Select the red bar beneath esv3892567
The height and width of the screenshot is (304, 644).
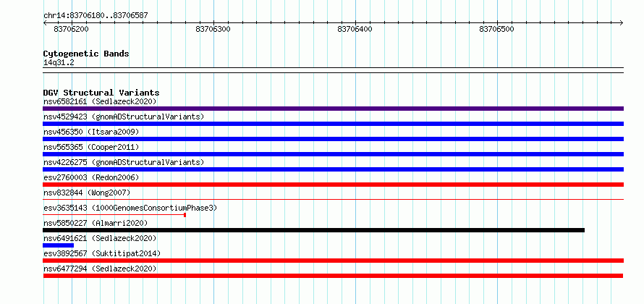tap(333, 261)
